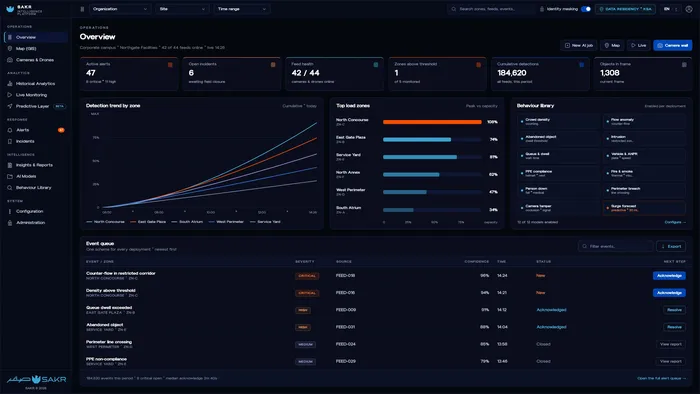View report for PPE non-compliance

coord(671,361)
